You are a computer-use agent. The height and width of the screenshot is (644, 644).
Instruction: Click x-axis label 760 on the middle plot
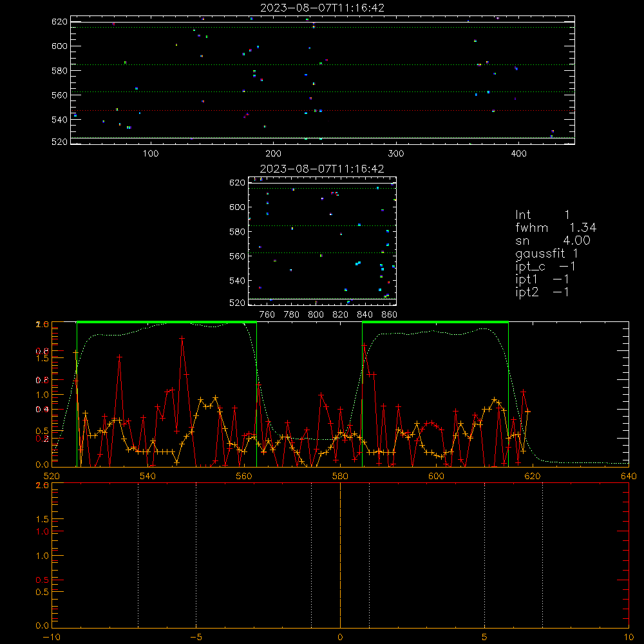pos(267,315)
